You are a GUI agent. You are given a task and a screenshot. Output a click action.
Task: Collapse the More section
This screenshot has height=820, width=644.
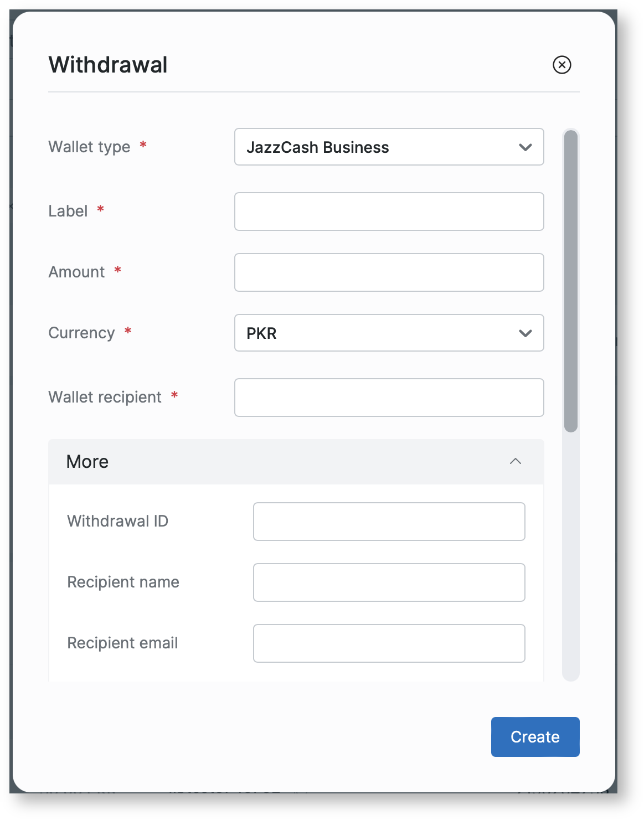point(296,462)
